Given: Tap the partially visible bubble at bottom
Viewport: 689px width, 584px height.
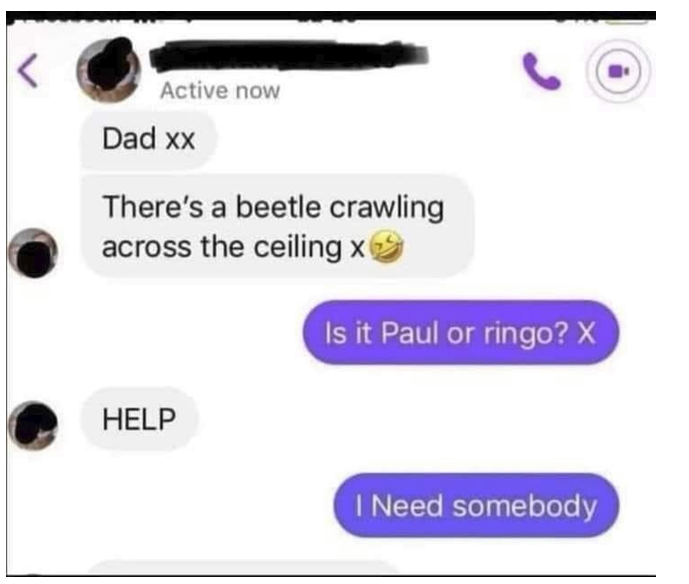Looking at the screenshot, I should click(x=244, y=567).
